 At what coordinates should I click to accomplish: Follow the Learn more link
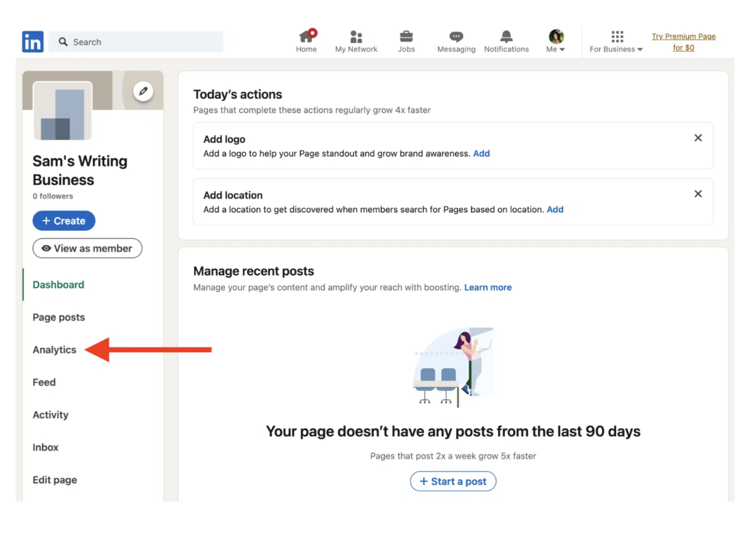(x=488, y=287)
